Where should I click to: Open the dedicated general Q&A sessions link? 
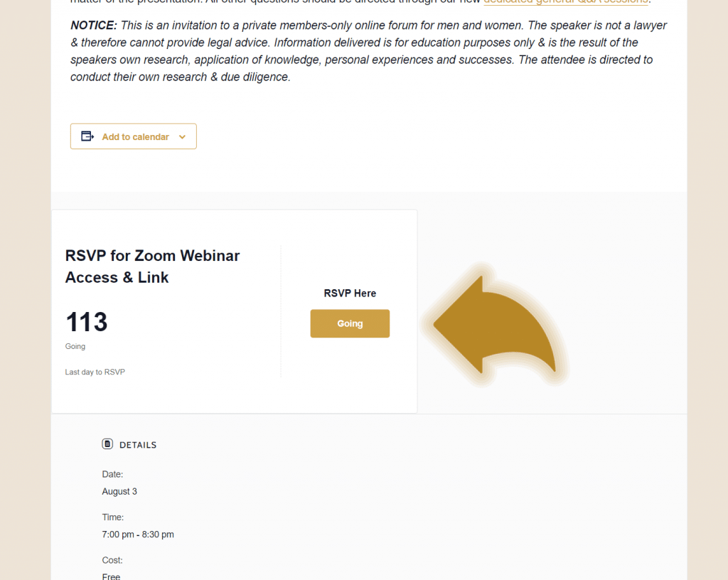[565, 2]
